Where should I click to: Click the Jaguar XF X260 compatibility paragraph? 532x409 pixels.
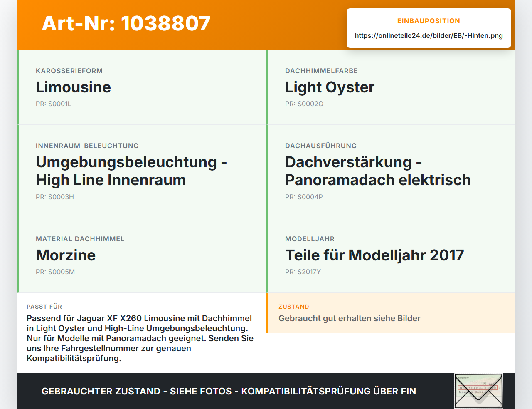[x=140, y=338]
